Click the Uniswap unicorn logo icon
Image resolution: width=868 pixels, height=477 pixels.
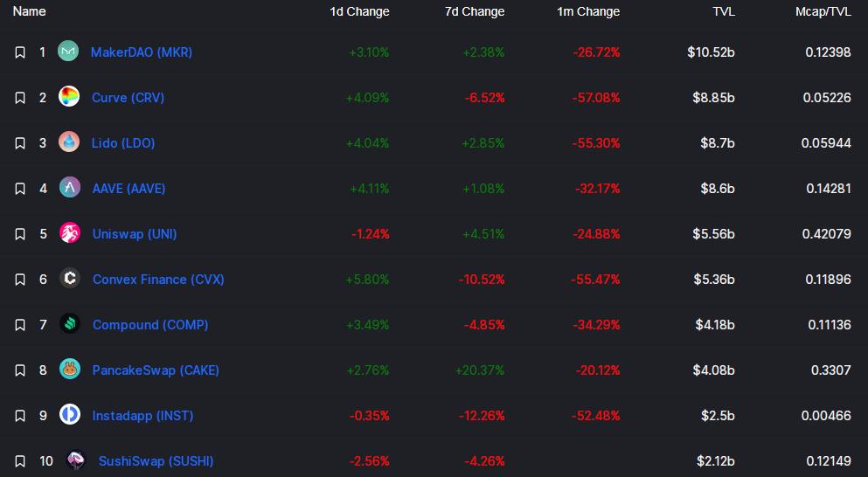[x=70, y=233]
